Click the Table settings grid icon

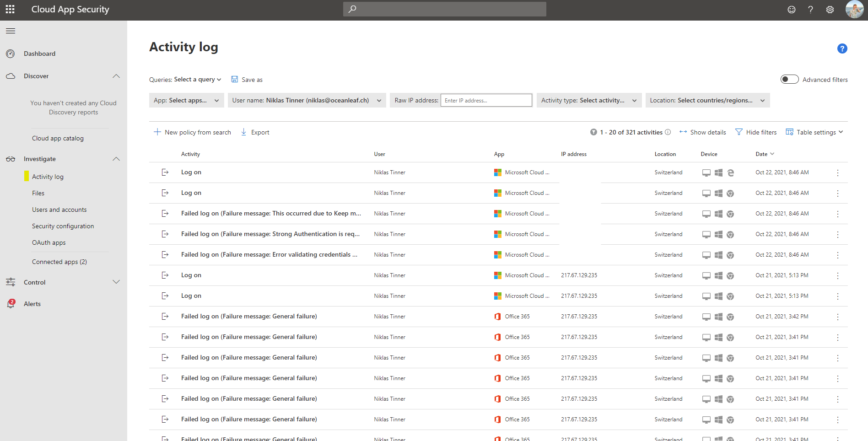789,132
